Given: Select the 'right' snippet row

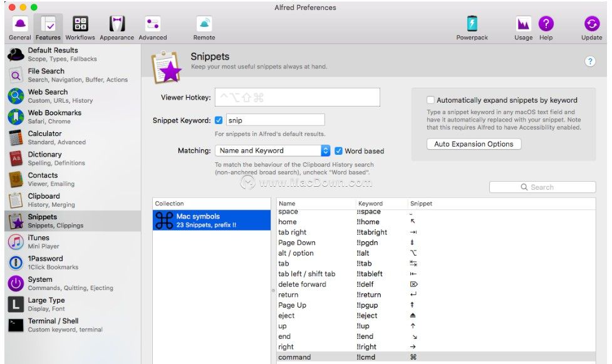Looking at the screenshot, I should tap(436, 347).
